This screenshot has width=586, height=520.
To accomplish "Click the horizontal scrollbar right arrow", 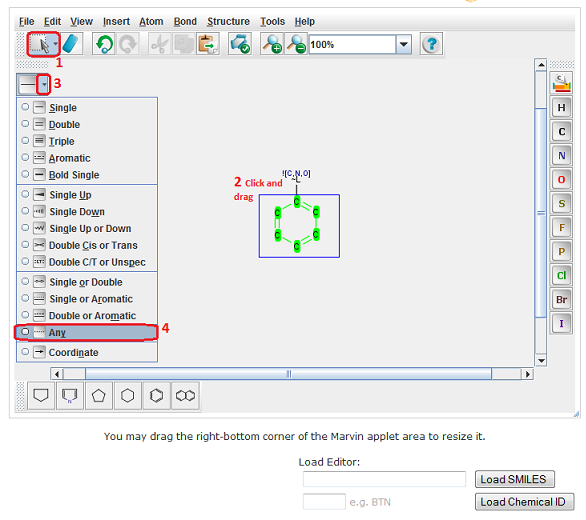I will (527, 374).
